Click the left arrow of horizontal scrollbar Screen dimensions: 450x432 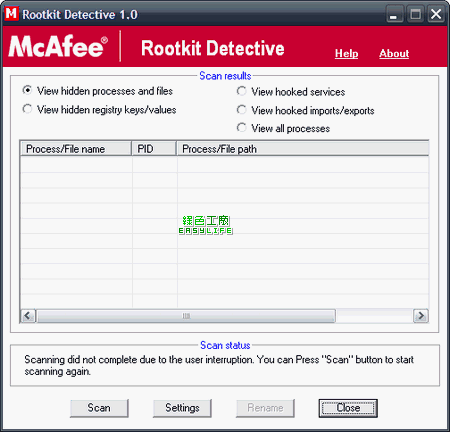[28, 316]
